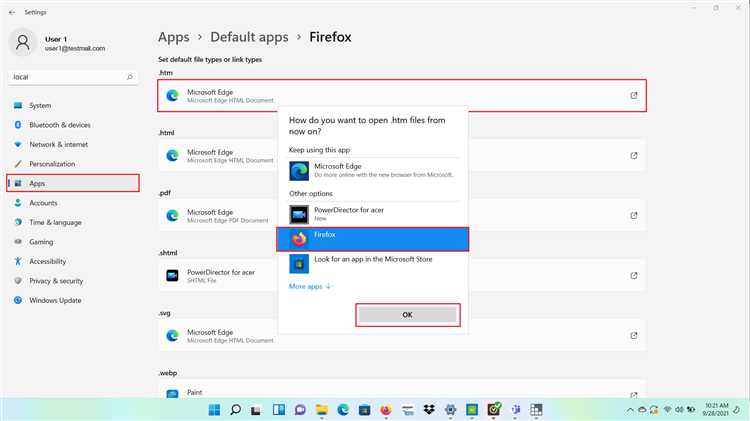Image resolution: width=750 pixels, height=421 pixels.
Task: Select Firefox in the open-with dialog
Action: click(x=373, y=239)
